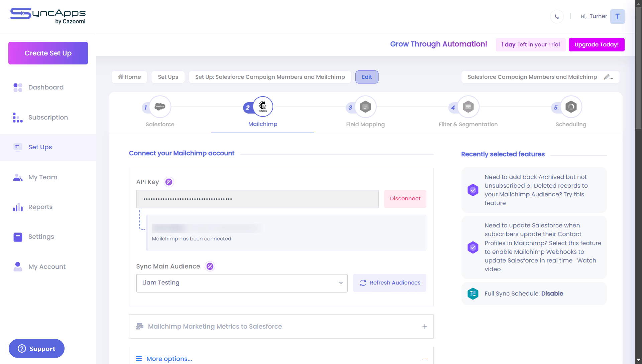Click the 1 day left in your Trial badge

[x=531, y=45]
